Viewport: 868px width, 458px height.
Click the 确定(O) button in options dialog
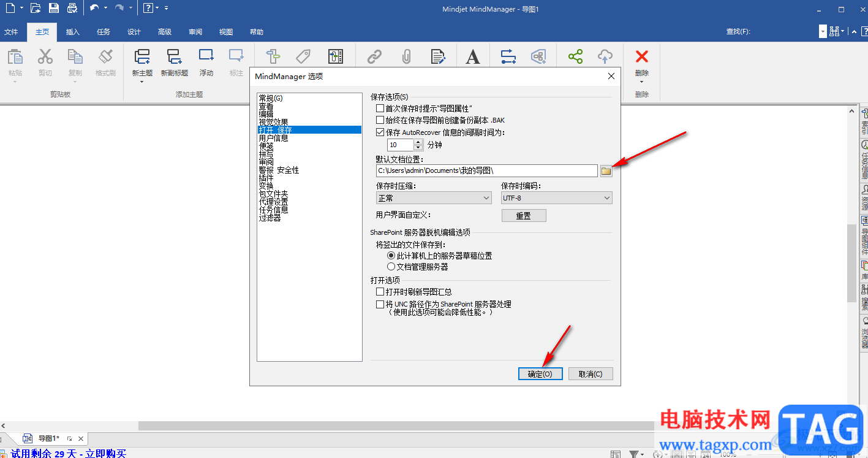pos(540,374)
